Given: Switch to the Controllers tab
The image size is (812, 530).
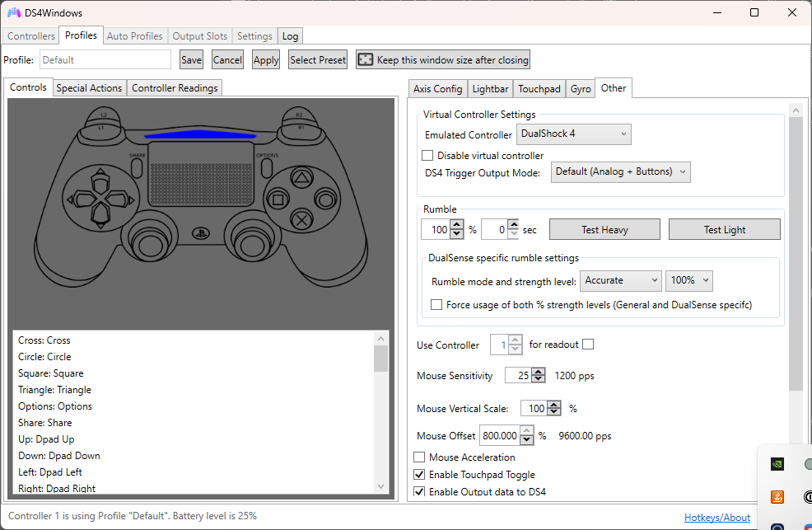Looking at the screenshot, I should click(31, 35).
